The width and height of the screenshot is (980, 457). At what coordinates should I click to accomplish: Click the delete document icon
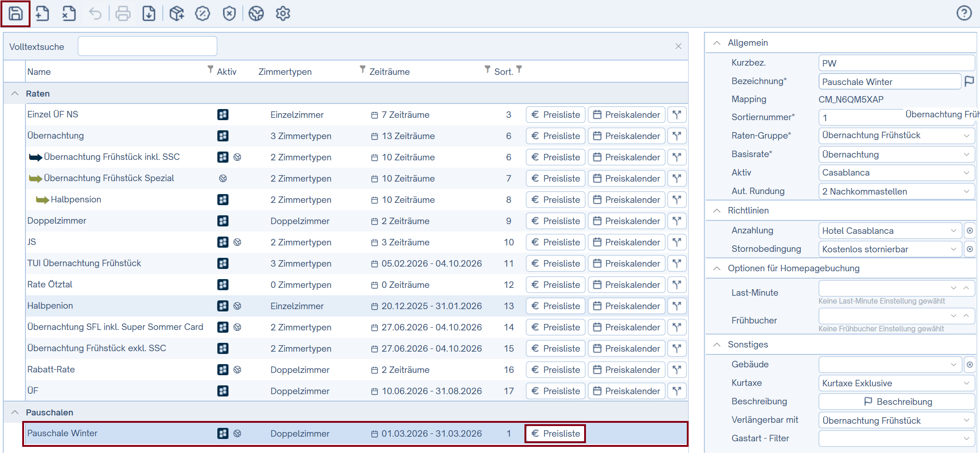click(69, 13)
